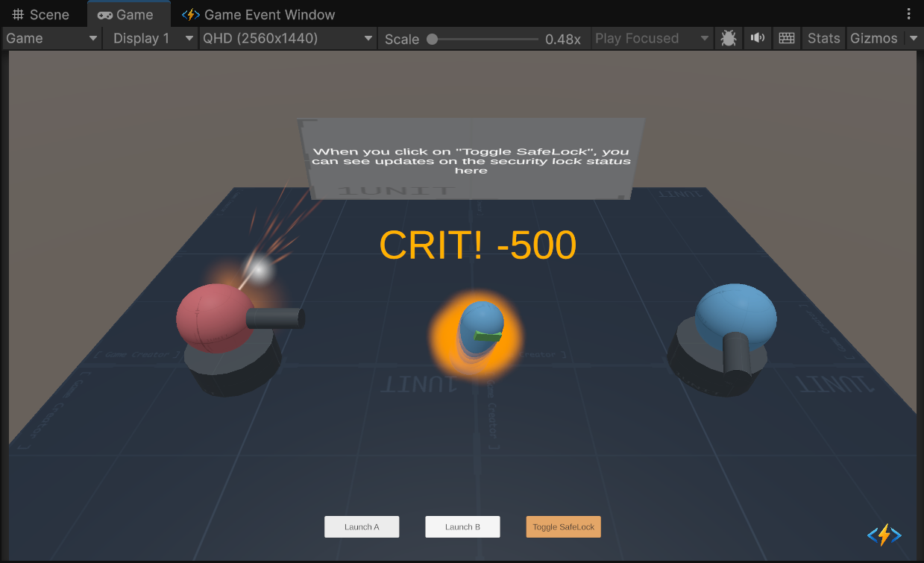The image size is (924, 563).
Task: Switch to the Scene tab
Action: coord(41,13)
